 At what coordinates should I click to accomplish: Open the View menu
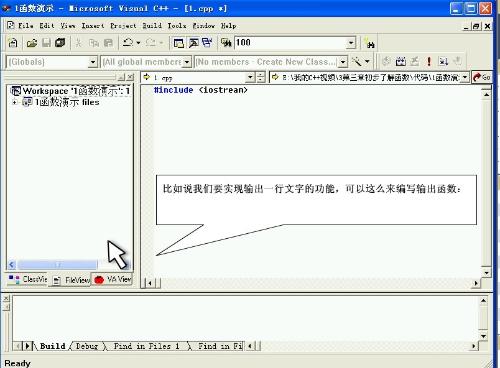68,26
